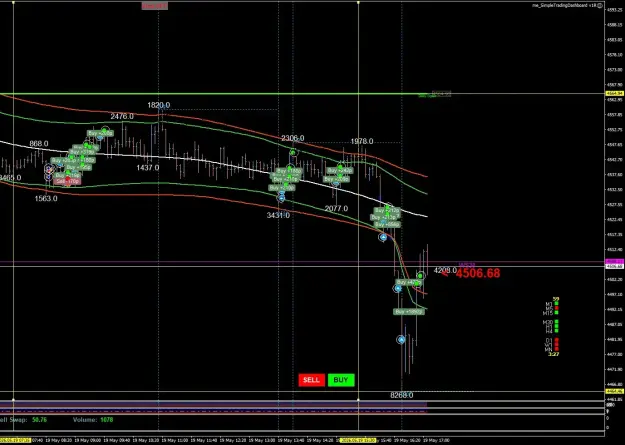The image size is (625, 445).
Task: Click the 19 May 17:00 time axis label
Action: click(x=436, y=440)
